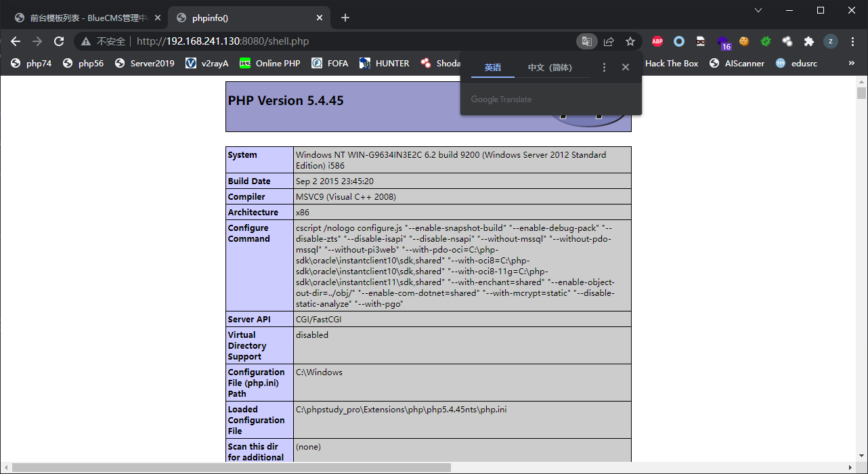
Task: Open the blue circle extension icon
Action: pyautogui.click(x=679, y=41)
